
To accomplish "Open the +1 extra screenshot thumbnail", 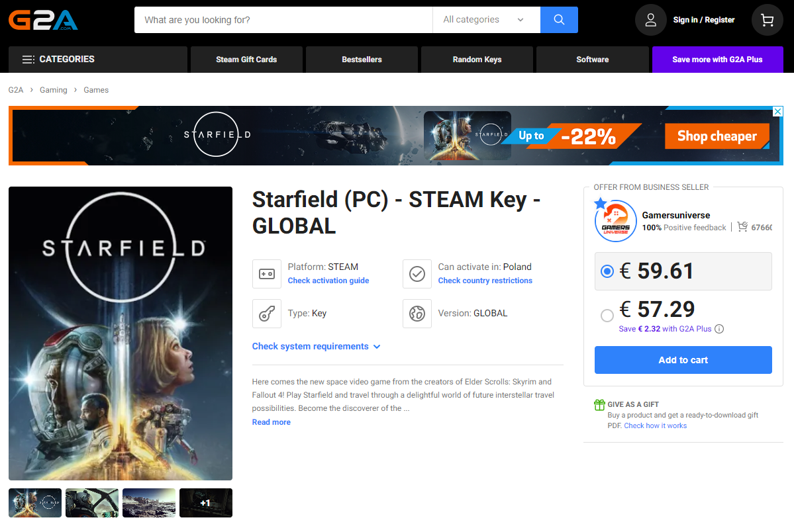I will [x=205, y=502].
